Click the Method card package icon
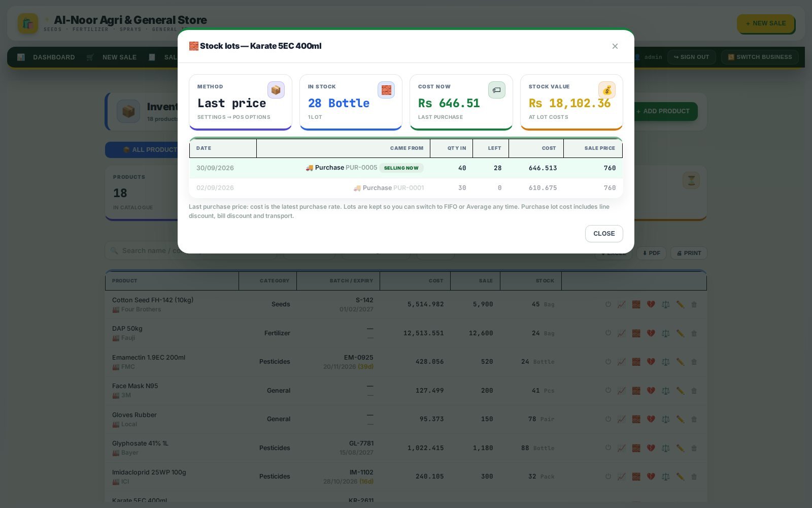The height and width of the screenshot is (508, 812). (x=276, y=90)
